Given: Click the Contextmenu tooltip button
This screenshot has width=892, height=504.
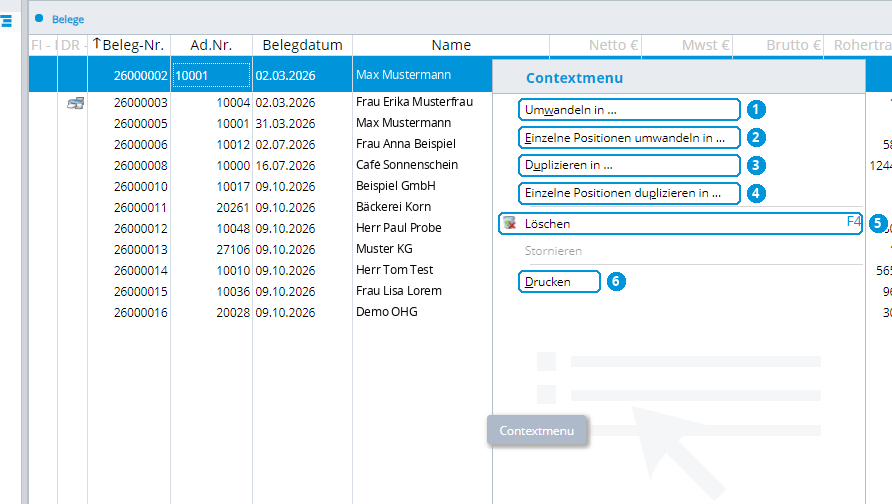Looking at the screenshot, I should (x=537, y=431).
